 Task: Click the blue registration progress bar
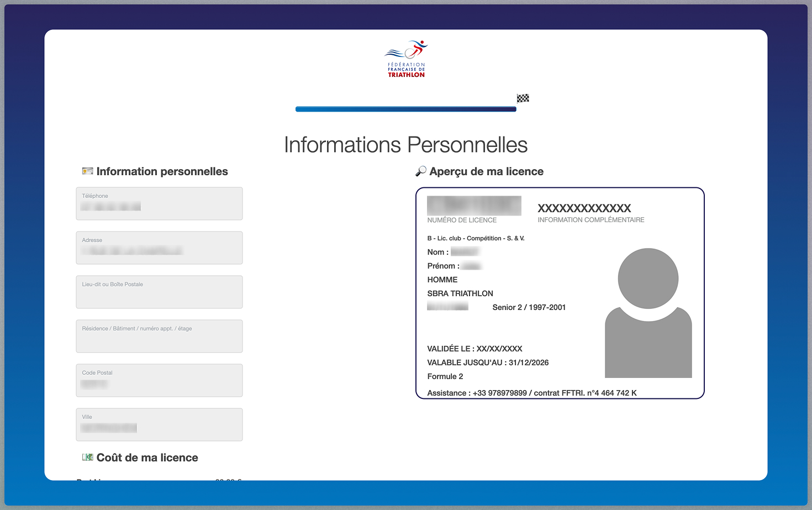click(405, 109)
